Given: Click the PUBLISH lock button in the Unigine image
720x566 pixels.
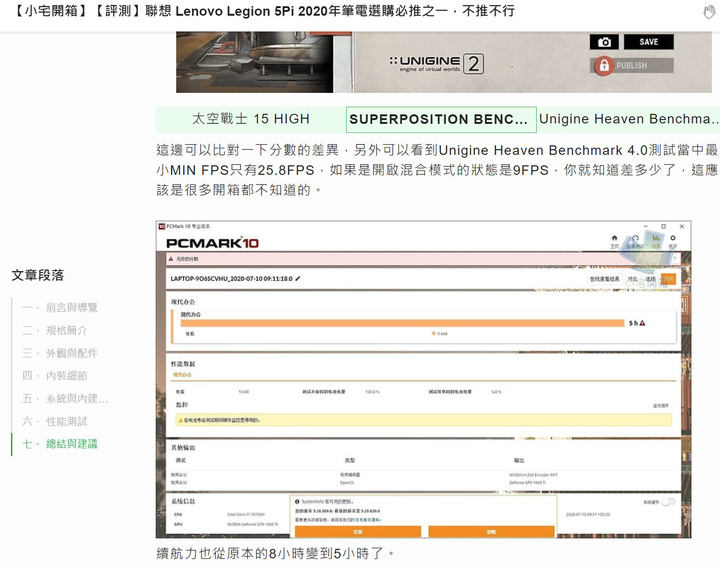Looking at the screenshot, I should coord(632,66).
